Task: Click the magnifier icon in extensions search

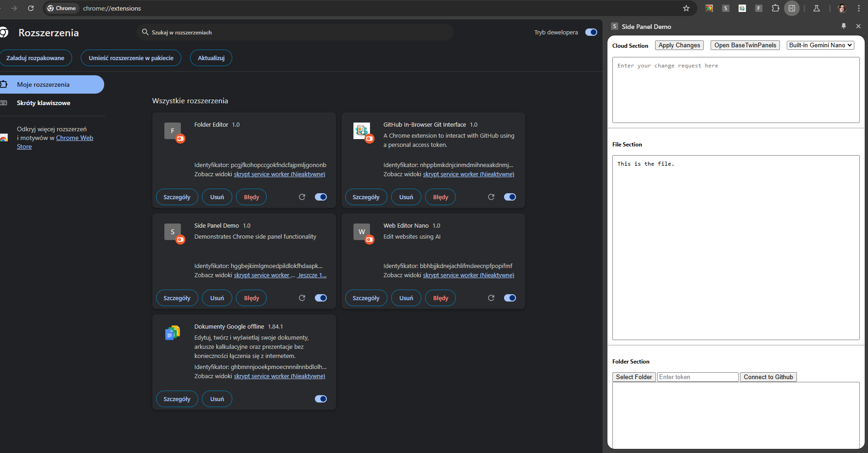Action: (145, 32)
